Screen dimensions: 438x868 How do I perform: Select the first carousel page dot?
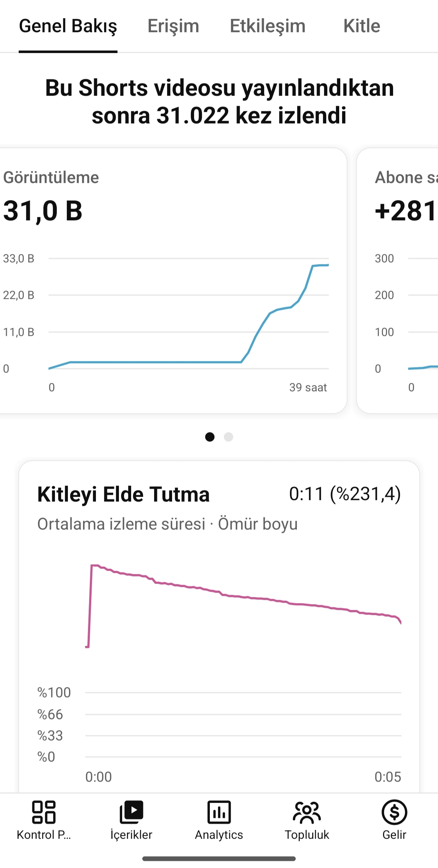coord(210,437)
